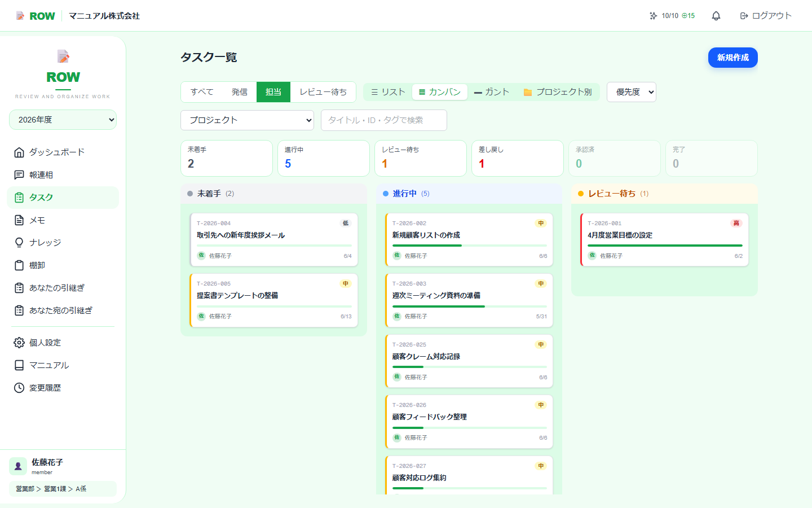
Task: Click the 未着手 column header
Action: point(273,194)
